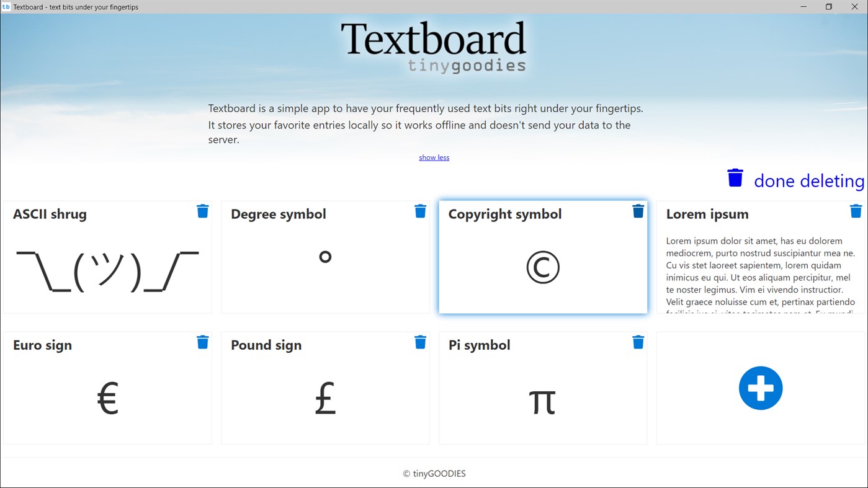The image size is (868, 488).
Task: Select the Pound sign card
Action: pyautogui.click(x=325, y=397)
